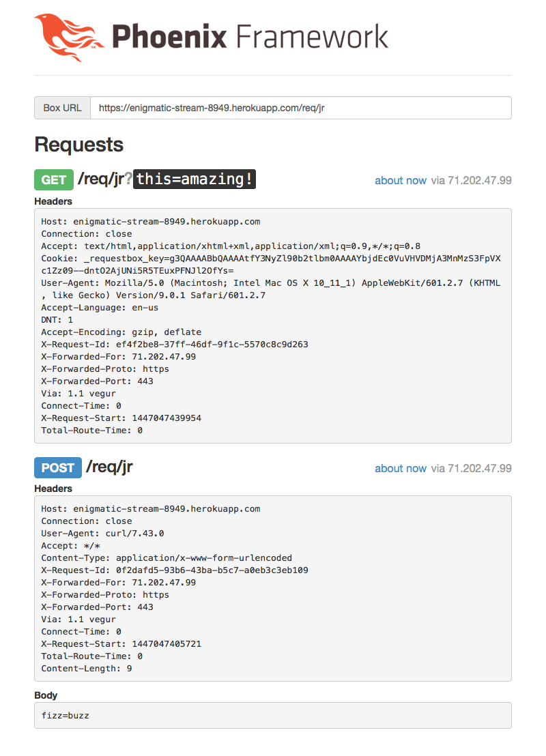Click the GET request headers code block

273,326
